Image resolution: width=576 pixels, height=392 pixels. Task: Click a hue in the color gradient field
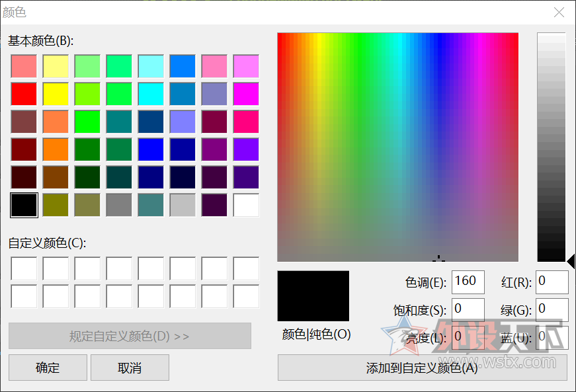(397, 145)
